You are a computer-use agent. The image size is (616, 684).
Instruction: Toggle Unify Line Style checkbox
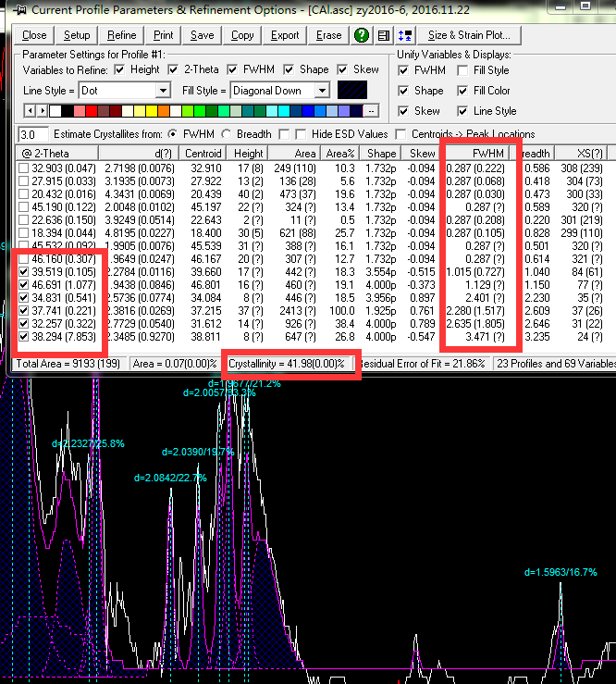coord(462,111)
